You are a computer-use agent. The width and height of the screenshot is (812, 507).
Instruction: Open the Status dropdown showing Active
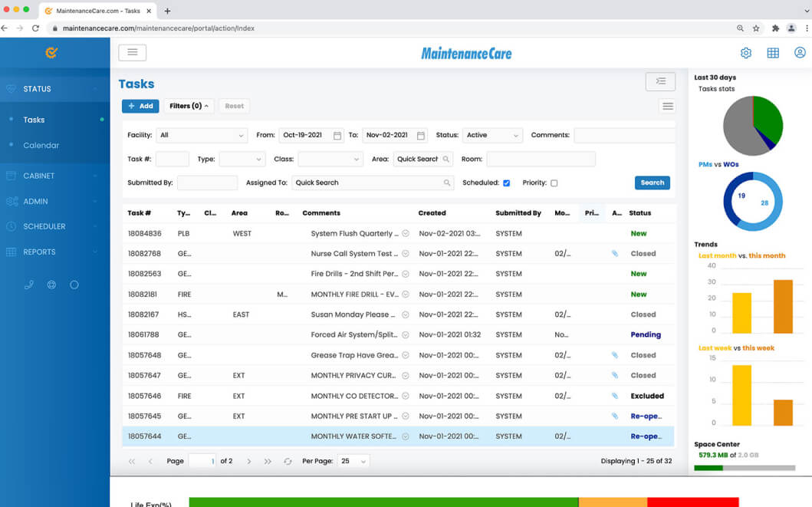click(491, 133)
